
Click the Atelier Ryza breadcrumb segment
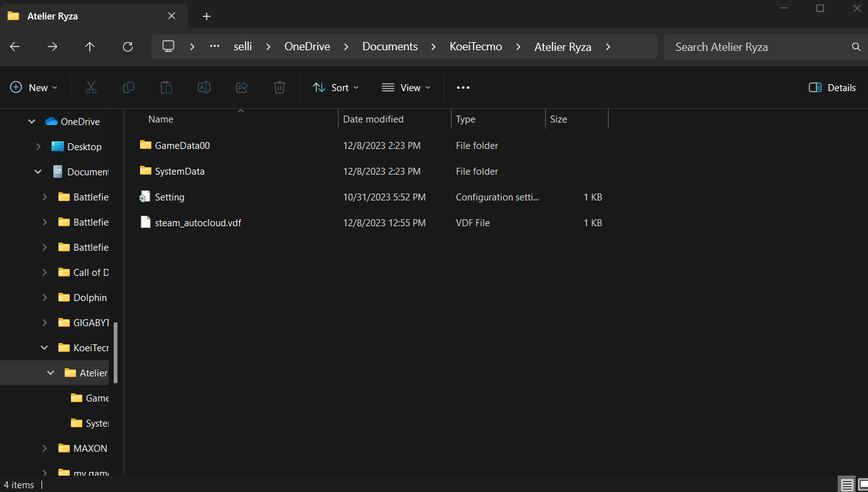(563, 46)
